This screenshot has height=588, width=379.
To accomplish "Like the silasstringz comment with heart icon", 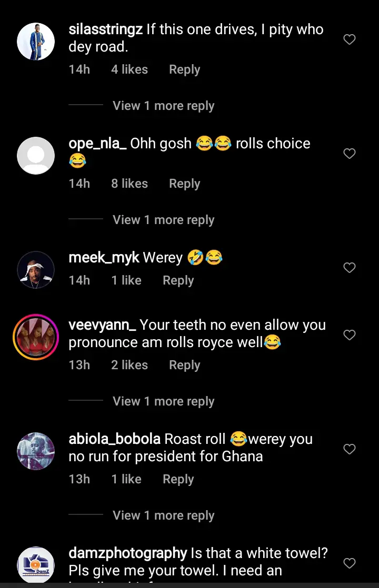I will coord(350,39).
